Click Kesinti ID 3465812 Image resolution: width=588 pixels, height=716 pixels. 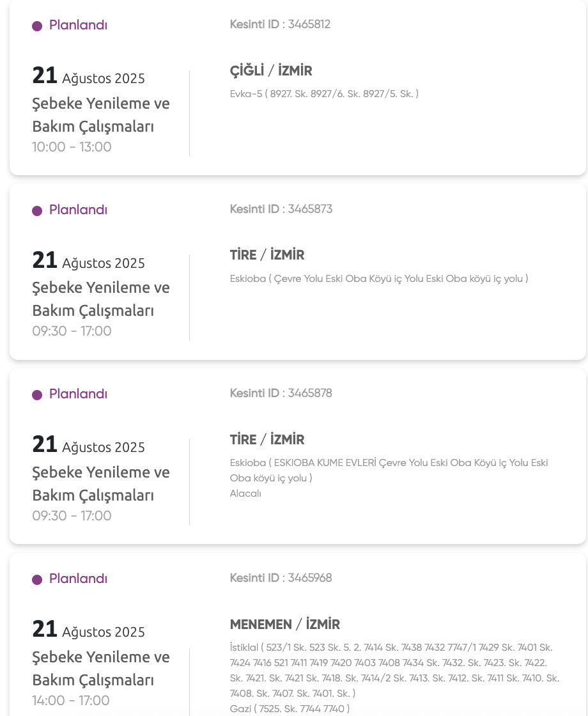[x=280, y=25]
